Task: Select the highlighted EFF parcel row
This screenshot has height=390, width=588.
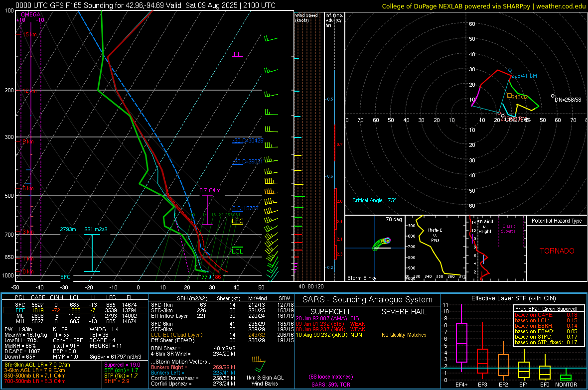Action: point(75,310)
